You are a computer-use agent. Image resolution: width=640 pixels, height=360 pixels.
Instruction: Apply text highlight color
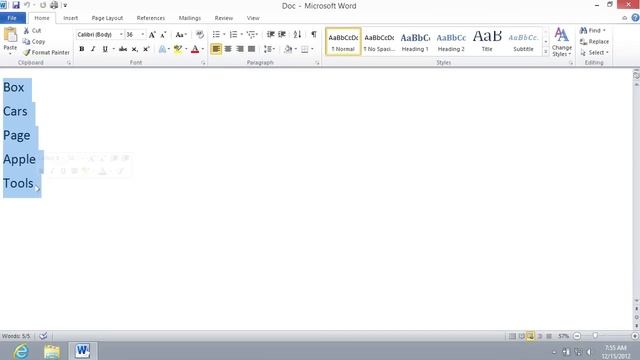(x=178, y=49)
